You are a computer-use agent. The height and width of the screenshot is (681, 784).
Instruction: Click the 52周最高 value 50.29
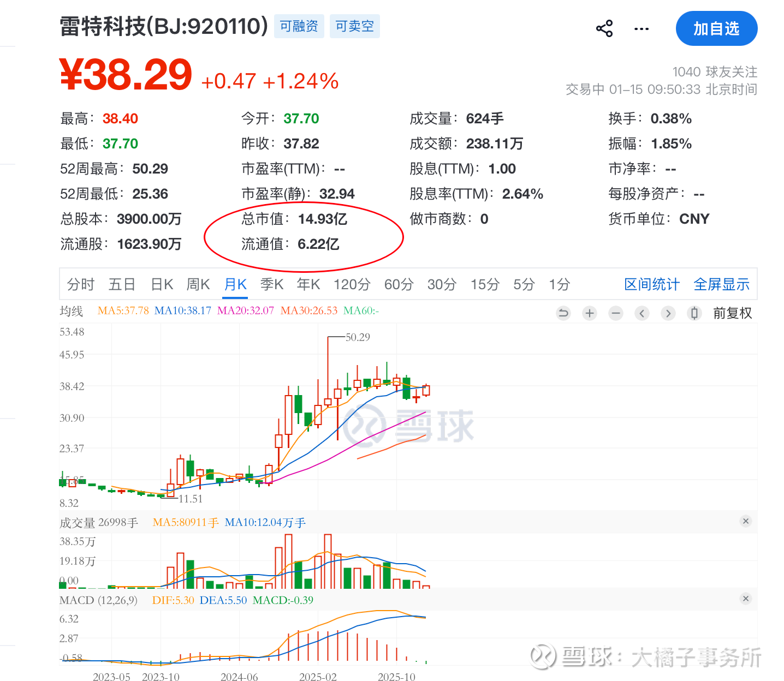tap(150, 169)
